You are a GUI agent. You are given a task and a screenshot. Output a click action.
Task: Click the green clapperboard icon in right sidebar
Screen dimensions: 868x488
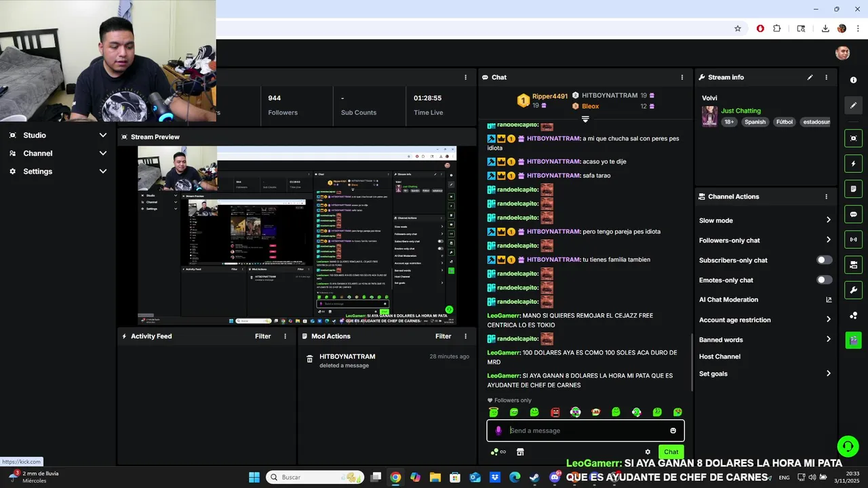853,340
